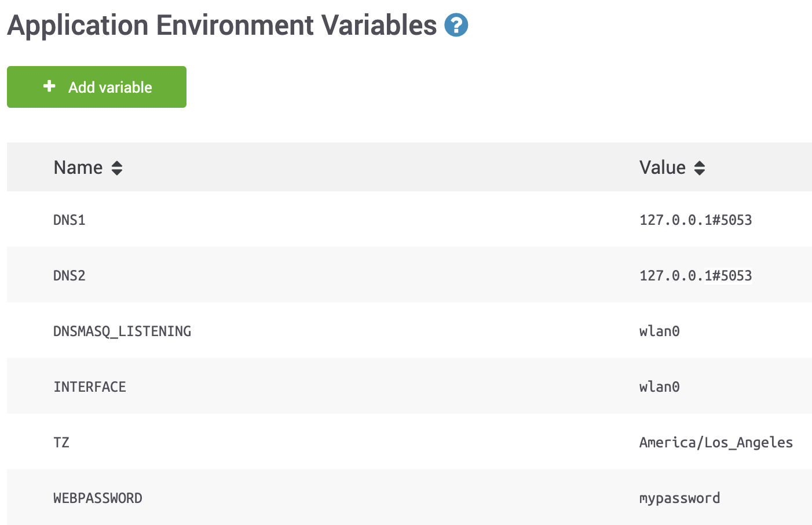
Task: Click the Application Environment Variables heading
Action: [222, 25]
